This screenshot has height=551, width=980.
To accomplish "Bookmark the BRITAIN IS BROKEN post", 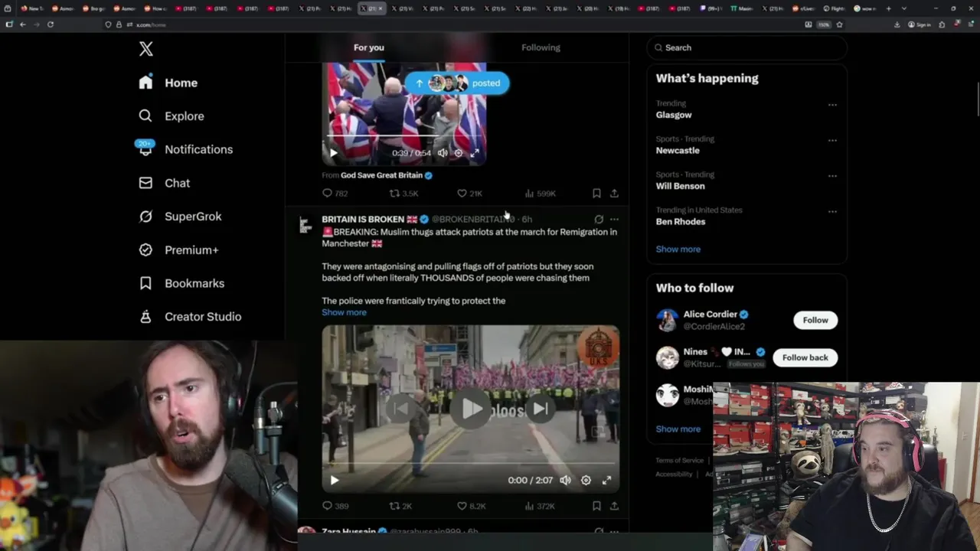I will pyautogui.click(x=596, y=506).
